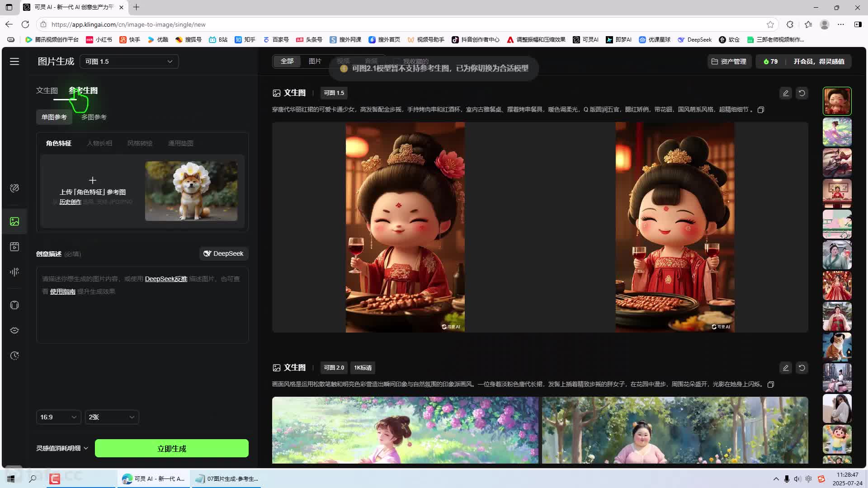
Task: Copy the first prompt text with the copy icon
Action: [761, 110]
